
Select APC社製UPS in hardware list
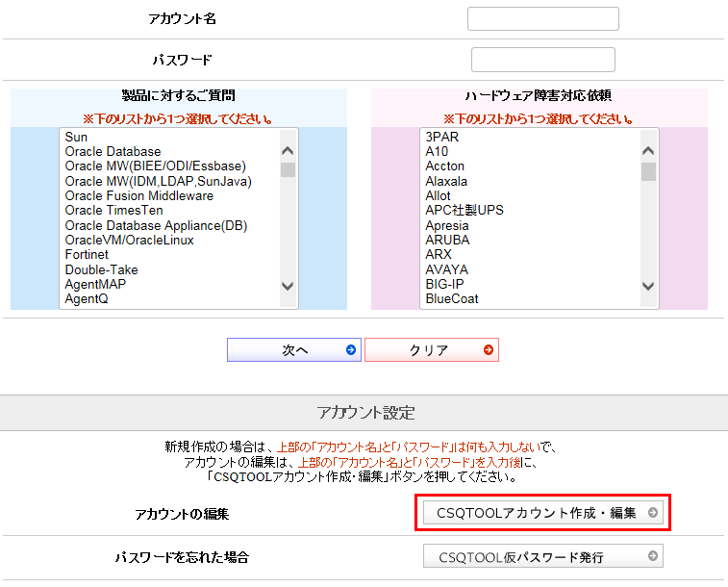click(x=464, y=211)
